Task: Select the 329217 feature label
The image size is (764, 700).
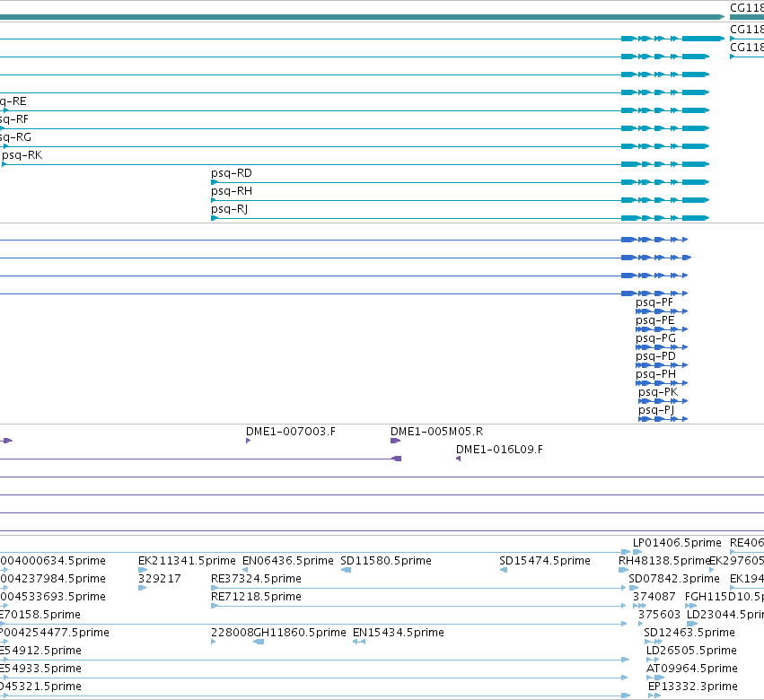Action: click(x=159, y=579)
